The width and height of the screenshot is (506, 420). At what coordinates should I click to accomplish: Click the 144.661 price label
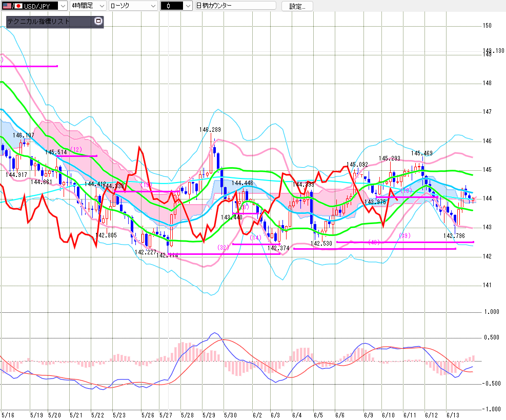tap(42, 182)
